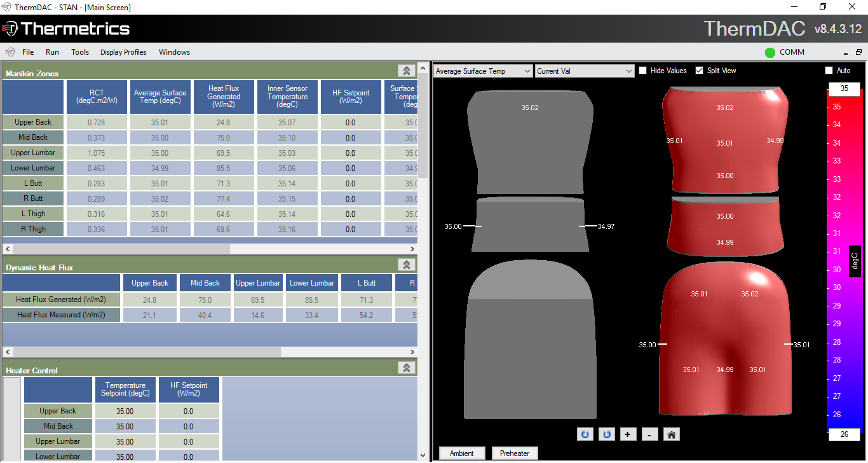Zoom in the 3D view with plus button

(x=628, y=434)
